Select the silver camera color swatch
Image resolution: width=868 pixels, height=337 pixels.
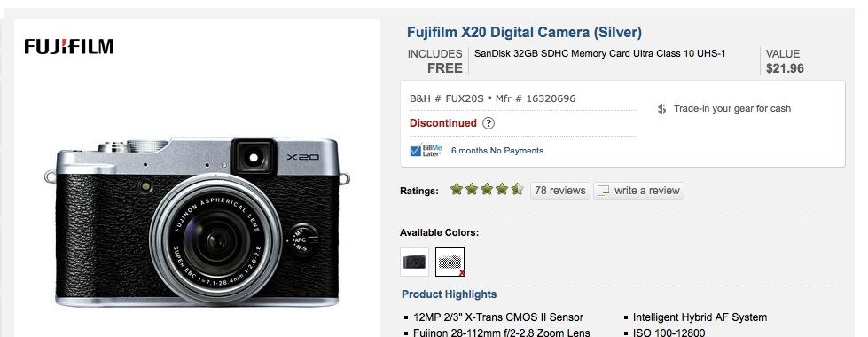tap(450, 262)
